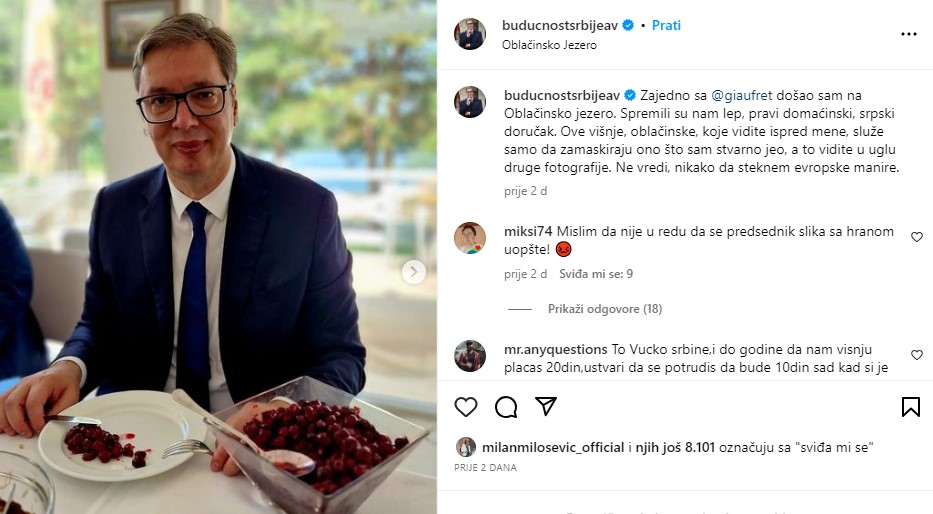The image size is (933, 514).
Task: Open the three-dot more options menu
Action: 908,34
